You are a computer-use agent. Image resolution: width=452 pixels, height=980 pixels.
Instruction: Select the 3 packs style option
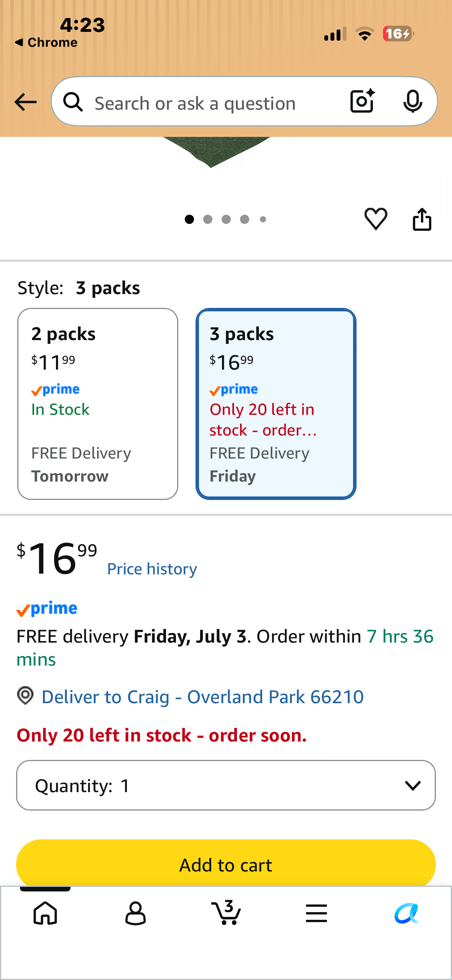click(x=276, y=404)
